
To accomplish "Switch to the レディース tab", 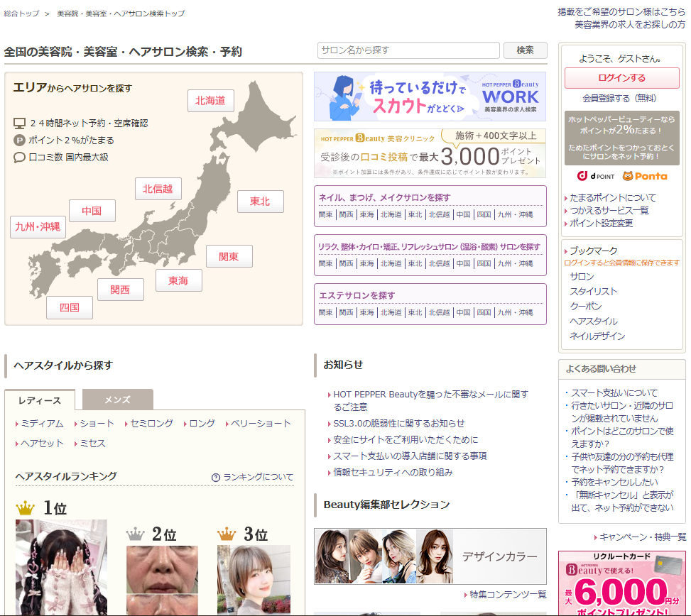I will [x=40, y=400].
